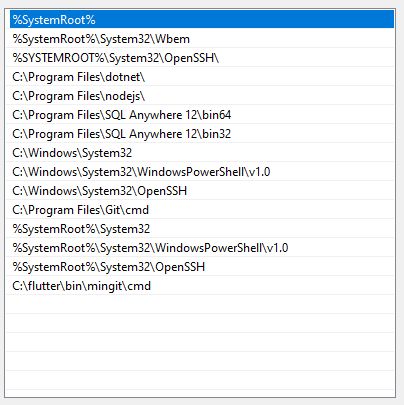The width and height of the screenshot is (404, 405).
Task: Select C:\Program Files\nodejs\ path
Action: 200,96
